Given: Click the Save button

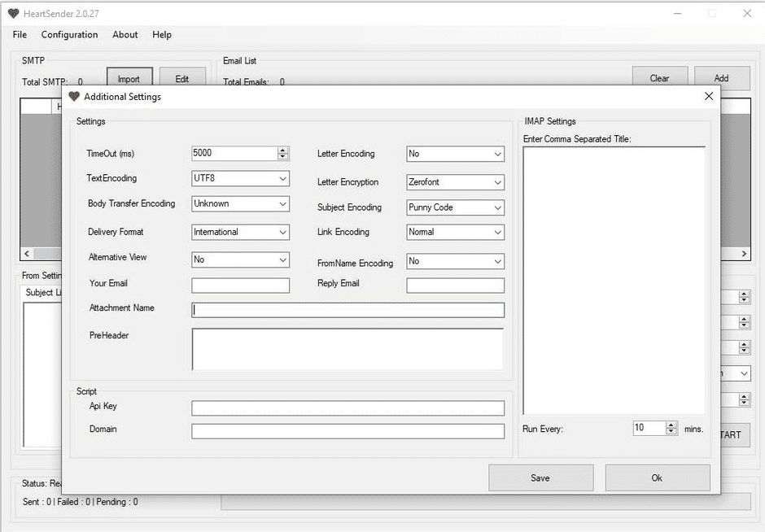Looking at the screenshot, I should point(540,478).
